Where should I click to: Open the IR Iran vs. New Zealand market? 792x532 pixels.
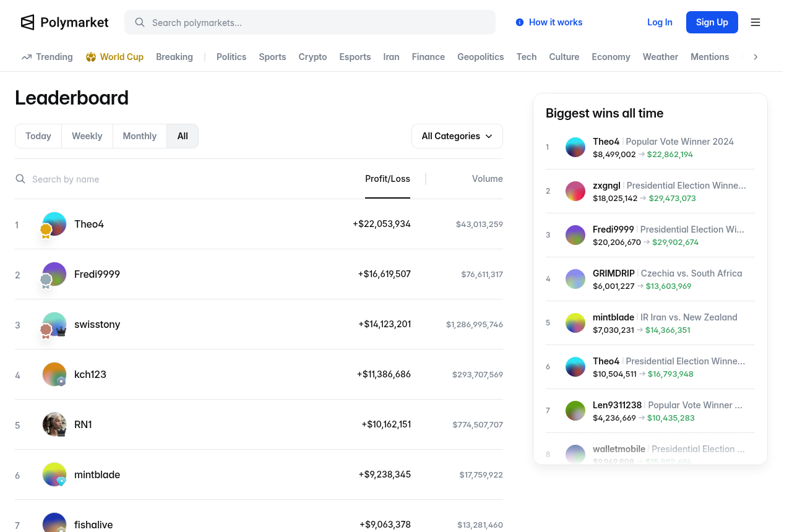[689, 317]
